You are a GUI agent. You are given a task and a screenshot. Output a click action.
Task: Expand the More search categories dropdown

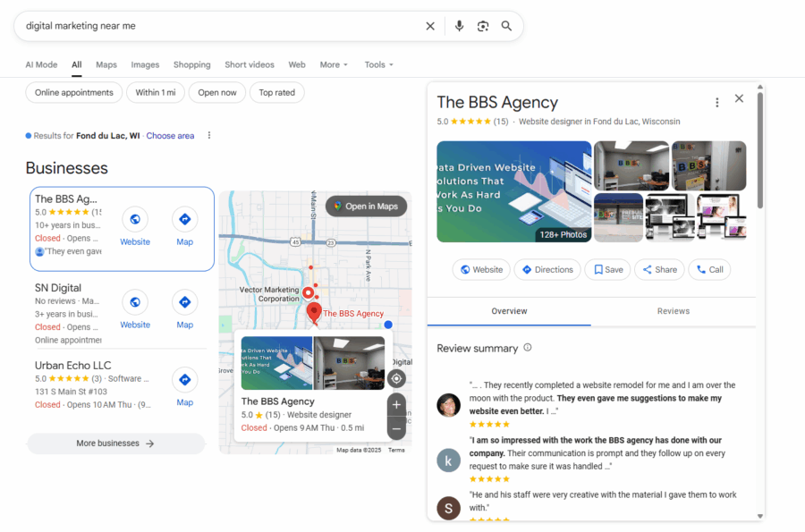click(x=334, y=64)
